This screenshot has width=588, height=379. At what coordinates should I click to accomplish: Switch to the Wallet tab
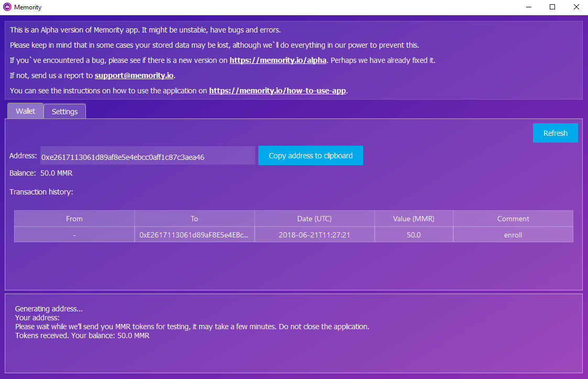click(26, 111)
